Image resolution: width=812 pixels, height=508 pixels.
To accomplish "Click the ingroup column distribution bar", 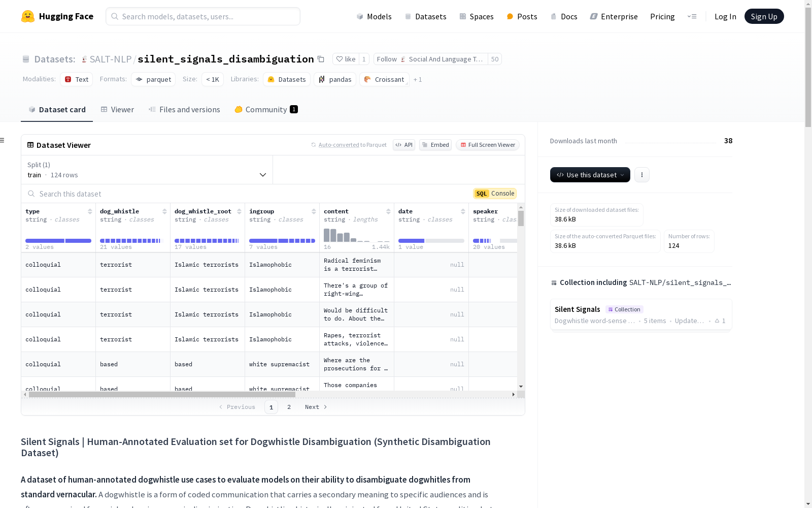I will click(x=282, y=241).
